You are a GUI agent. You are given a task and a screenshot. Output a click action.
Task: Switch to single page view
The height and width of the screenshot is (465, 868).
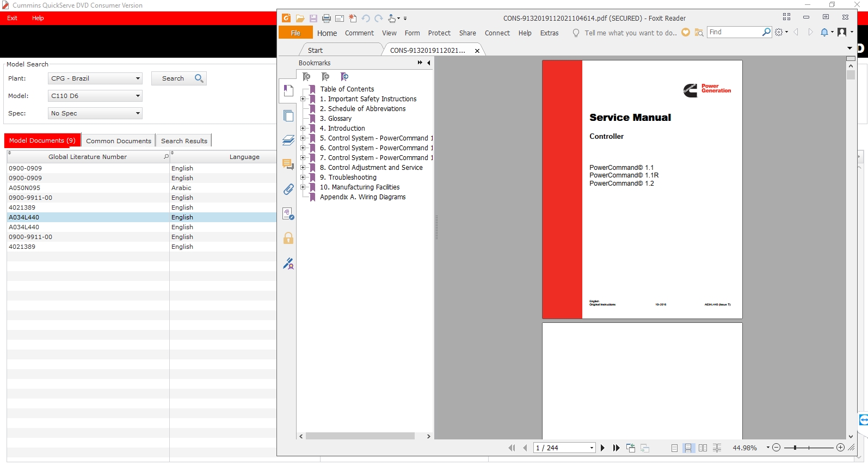tap(674, 448)
